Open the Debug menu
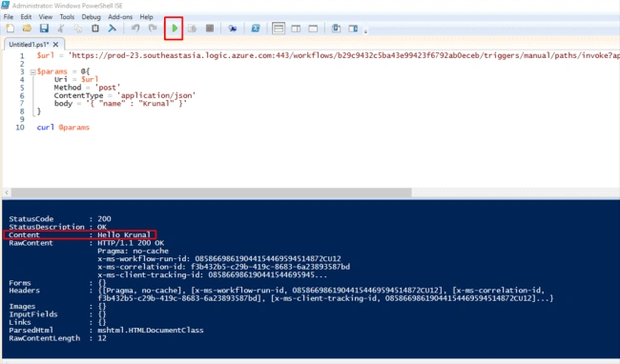Screen dimensions: 620x364 click(91, 17)
